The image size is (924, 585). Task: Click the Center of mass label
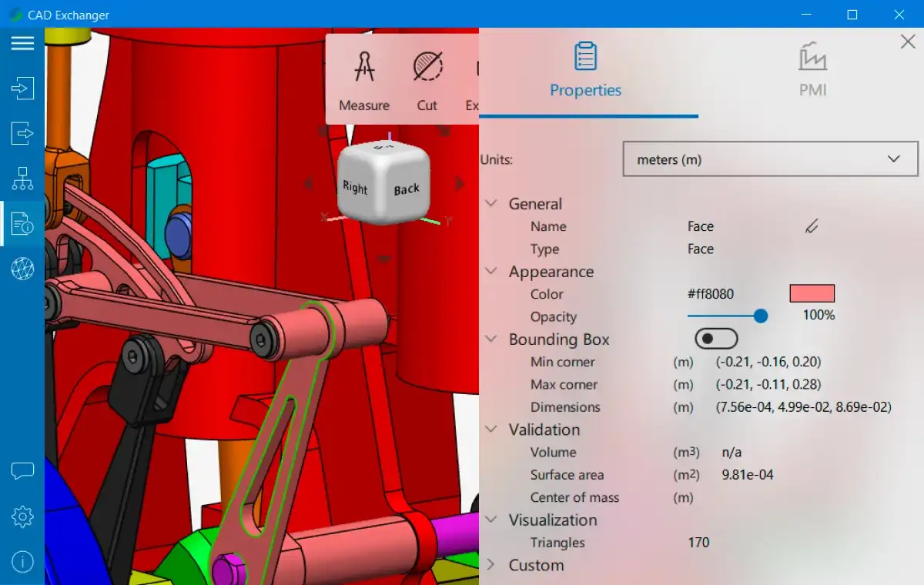click(x=574, y=497)
